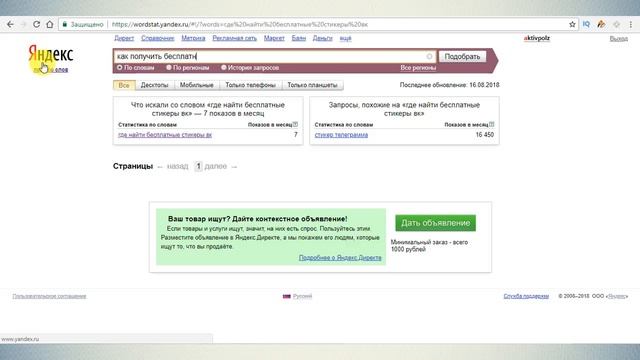Click help icon beside right 'Показов в месяц'

tap(491, 124)
